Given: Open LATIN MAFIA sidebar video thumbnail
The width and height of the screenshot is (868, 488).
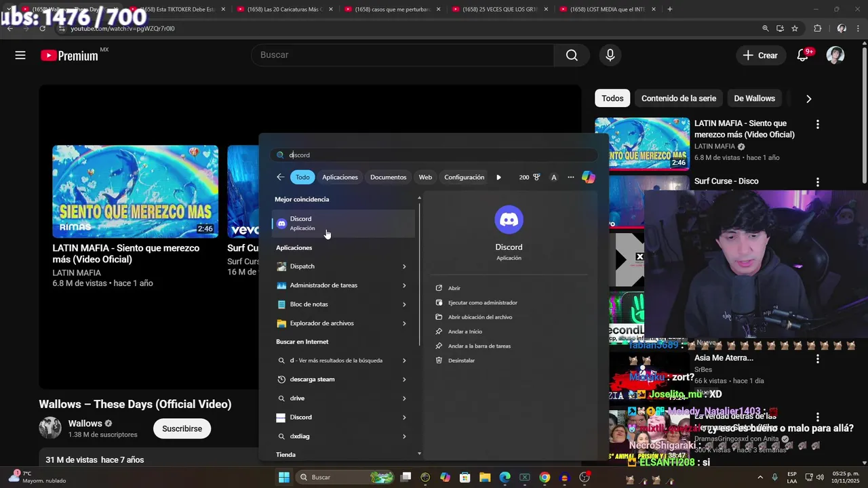Looking at the screenshot, I should pyautogui.click(x=642, y=144).
